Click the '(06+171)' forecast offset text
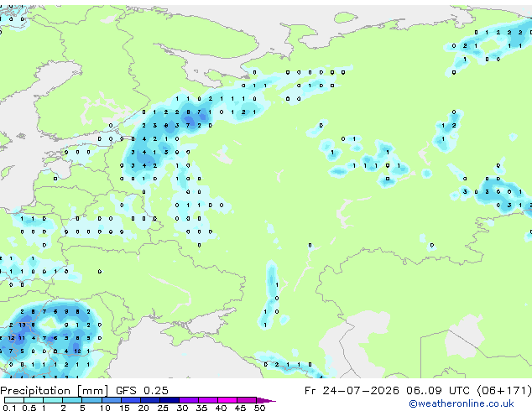This screenshot has height=411, width=532. pos(504,391)
